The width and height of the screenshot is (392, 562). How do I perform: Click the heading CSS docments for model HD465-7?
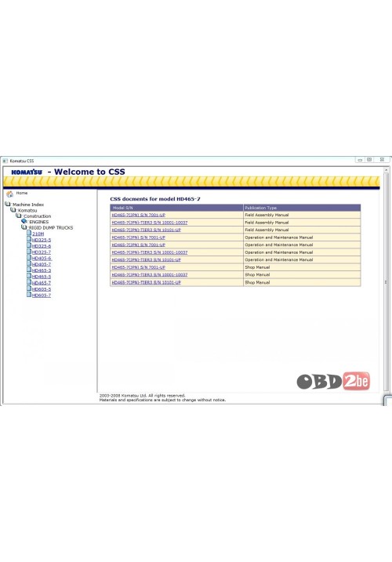click(x=155, y=199)
